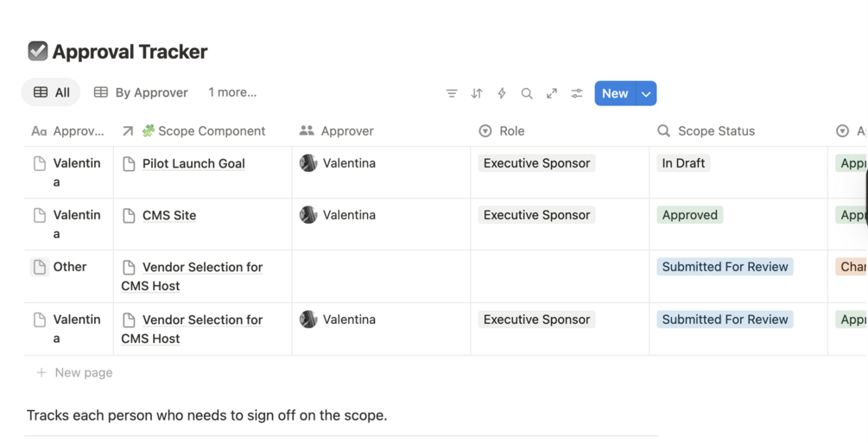Click the In Draft status tag

pyautogui.click(x=683, y=163)
